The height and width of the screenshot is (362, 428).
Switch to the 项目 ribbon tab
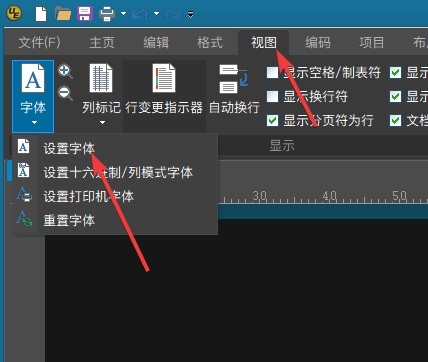pos(371,42)
